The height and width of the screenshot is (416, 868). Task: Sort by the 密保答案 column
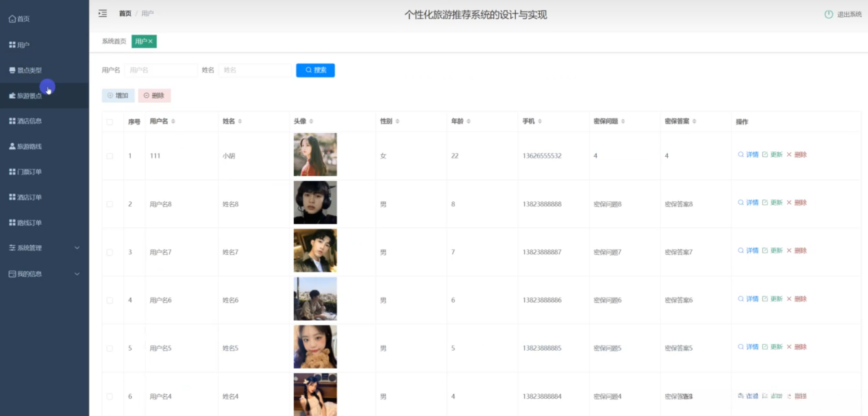pyautogui.click(x=694, y=121)
